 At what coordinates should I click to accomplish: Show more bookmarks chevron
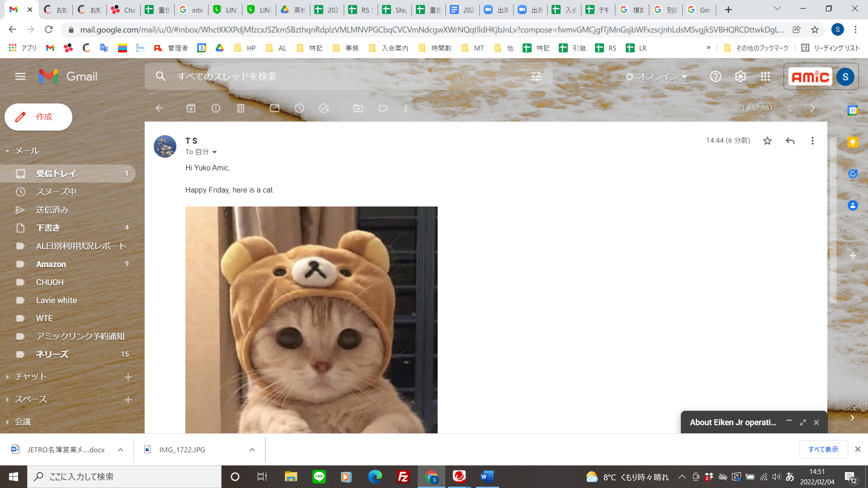click(708, 48)
